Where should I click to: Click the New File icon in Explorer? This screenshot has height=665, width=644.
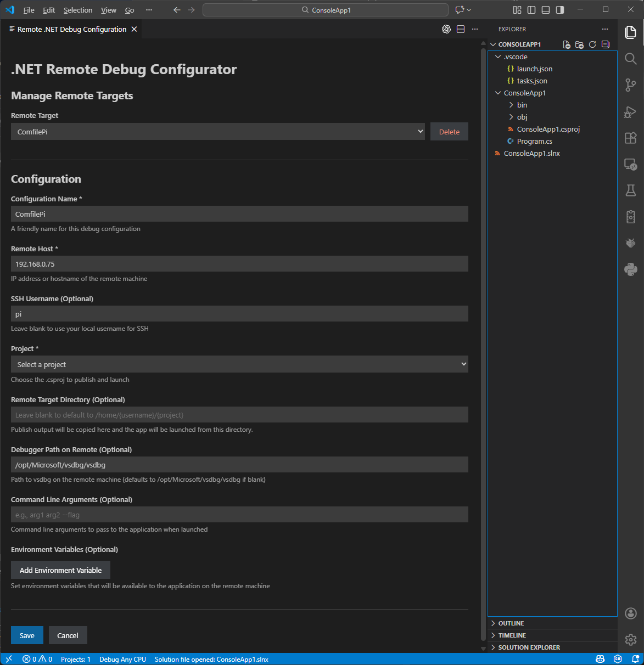pos(567,44)
